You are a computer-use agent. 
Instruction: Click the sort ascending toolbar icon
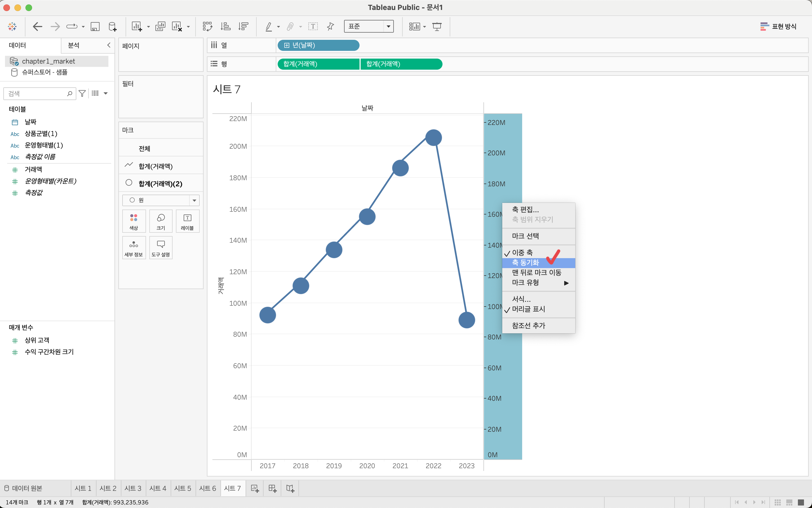click(225, 27)
